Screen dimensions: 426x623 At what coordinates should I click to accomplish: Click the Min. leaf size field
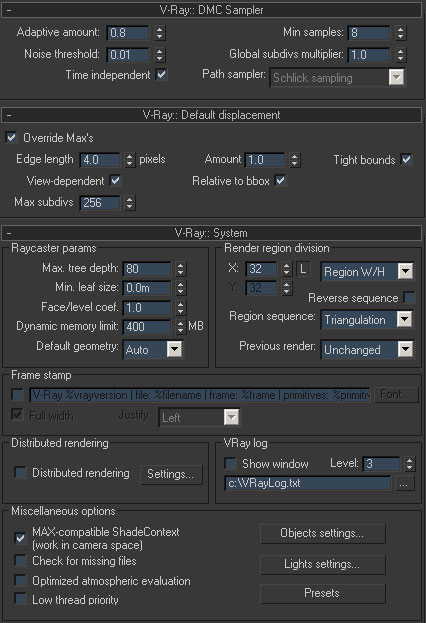click(147, 288)
